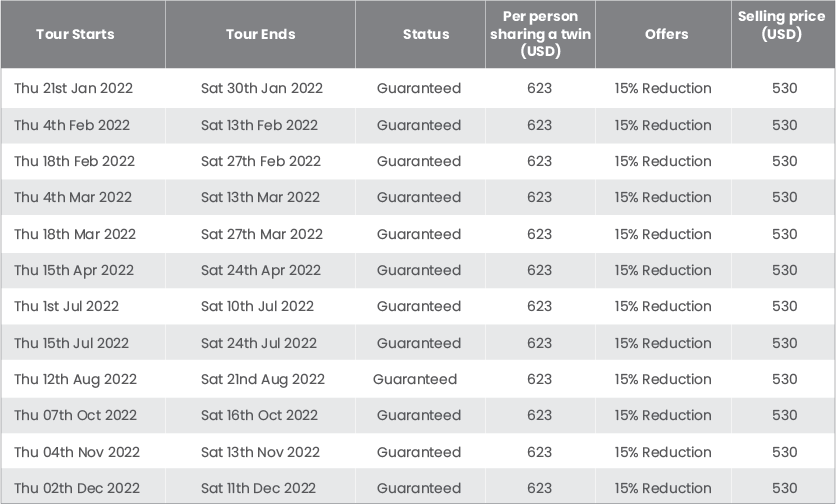Screen dimensions: 836x504
Task: Select the Status column header
Action: (x=426, y=34)
